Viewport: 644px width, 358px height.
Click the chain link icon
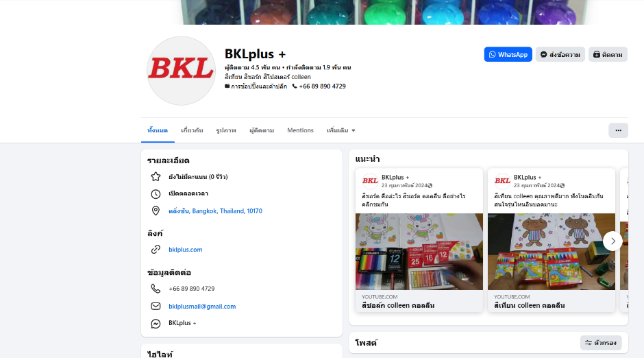pos(156,250)
